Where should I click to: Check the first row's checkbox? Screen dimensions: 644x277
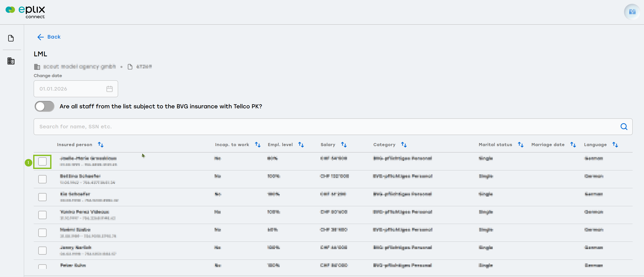[42, 162]
